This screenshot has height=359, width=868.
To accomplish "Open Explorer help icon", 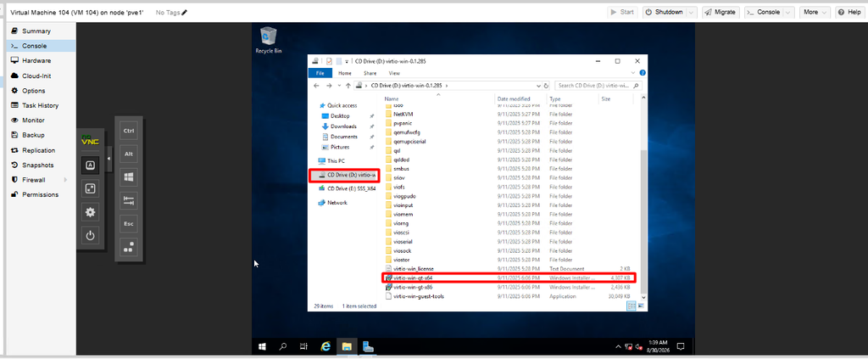I will coord(642,73).
